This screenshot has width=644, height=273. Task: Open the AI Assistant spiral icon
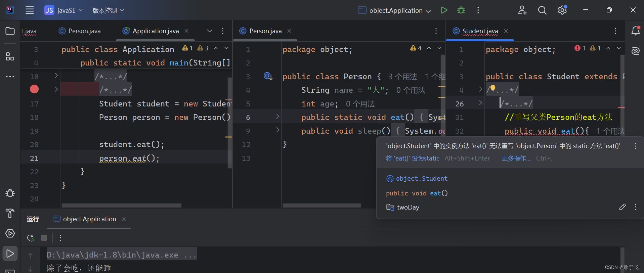pos(635,51)
